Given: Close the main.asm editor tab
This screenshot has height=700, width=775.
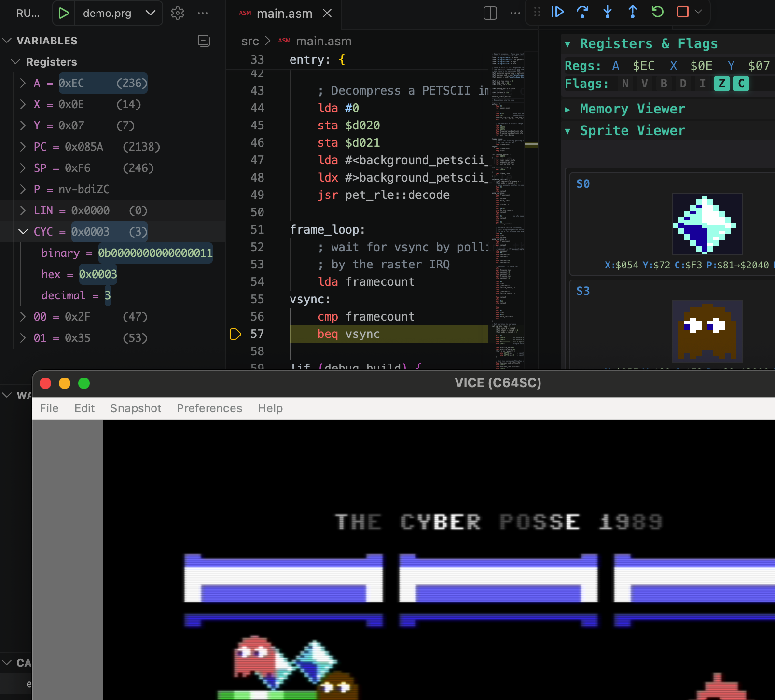Looking at the screenshot, I should (x=327, y=13).
